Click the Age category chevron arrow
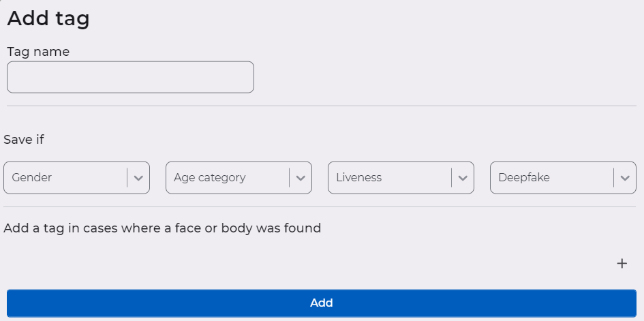The height and width of the screenshot is (321, 644). click(x=301, y=178)
